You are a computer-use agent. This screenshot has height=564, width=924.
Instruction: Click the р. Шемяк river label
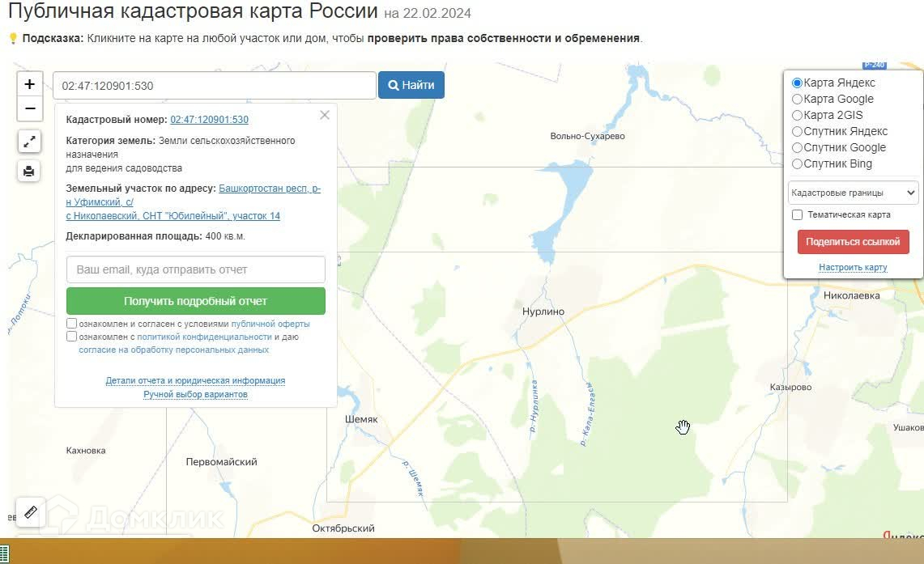point(413,479)
